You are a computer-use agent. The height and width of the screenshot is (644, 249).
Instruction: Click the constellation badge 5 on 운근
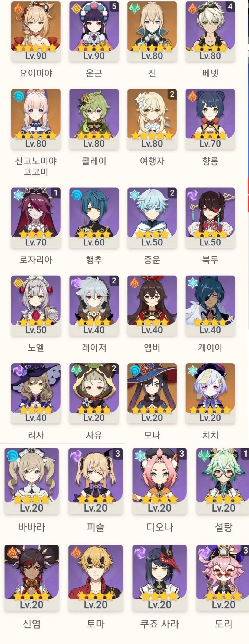click(x=114, y=6)
